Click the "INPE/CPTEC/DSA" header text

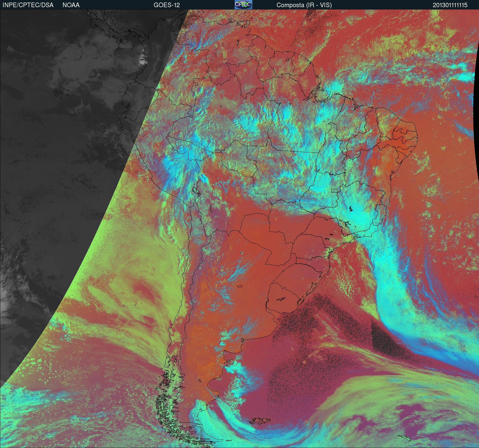pyautogui.click(x=28, y=5)
